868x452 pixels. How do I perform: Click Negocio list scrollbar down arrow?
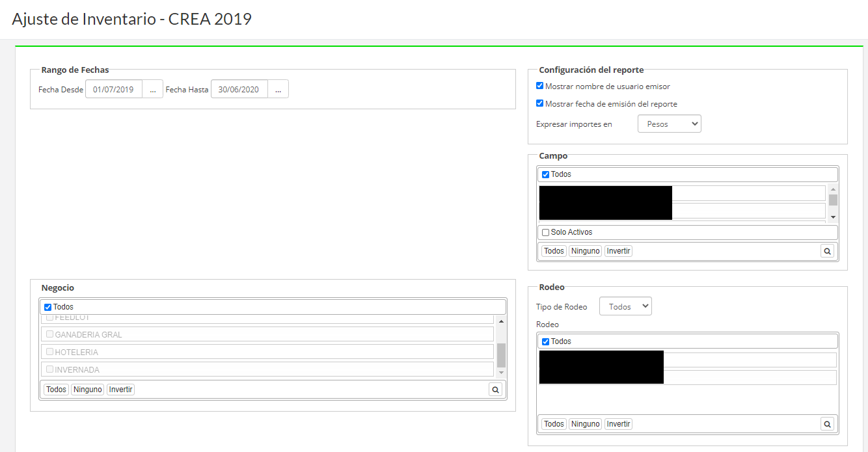pos(501,373)
